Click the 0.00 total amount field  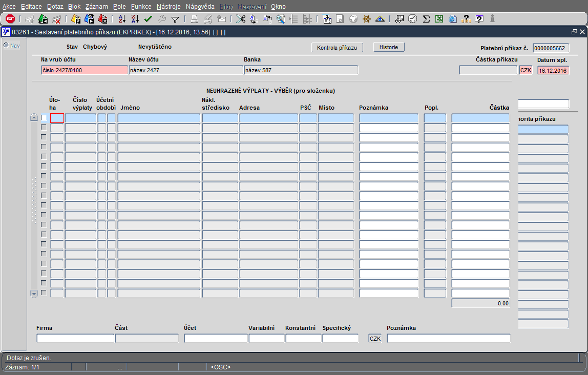click(481, 303)
